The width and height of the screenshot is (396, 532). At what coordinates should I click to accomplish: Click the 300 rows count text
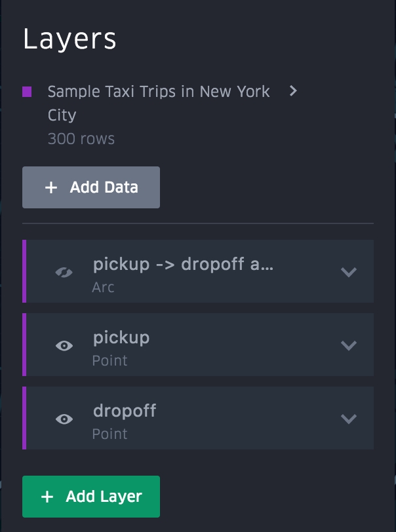[x=81, y=139]
